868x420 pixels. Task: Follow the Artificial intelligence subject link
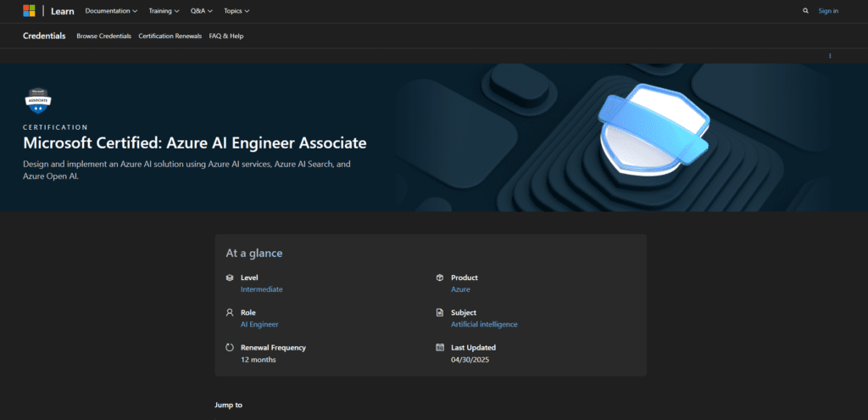[x=484, y=324]
